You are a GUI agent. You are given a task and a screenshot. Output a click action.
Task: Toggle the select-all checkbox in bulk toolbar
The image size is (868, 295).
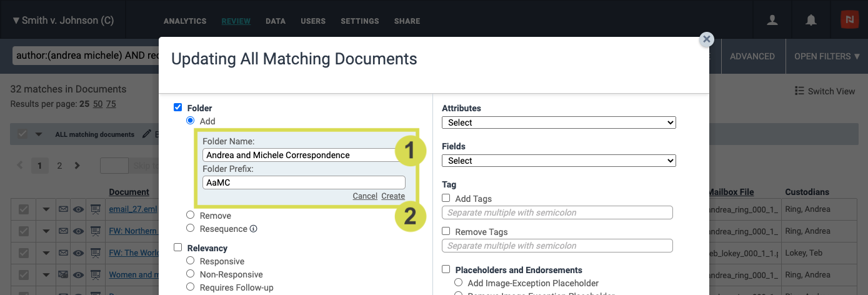coord(22,134)
